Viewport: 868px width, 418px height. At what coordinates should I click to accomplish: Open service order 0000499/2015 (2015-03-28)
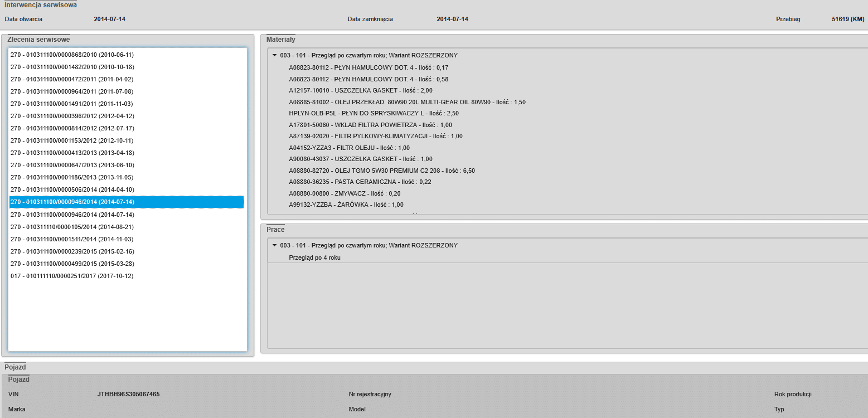pos(127,264)
